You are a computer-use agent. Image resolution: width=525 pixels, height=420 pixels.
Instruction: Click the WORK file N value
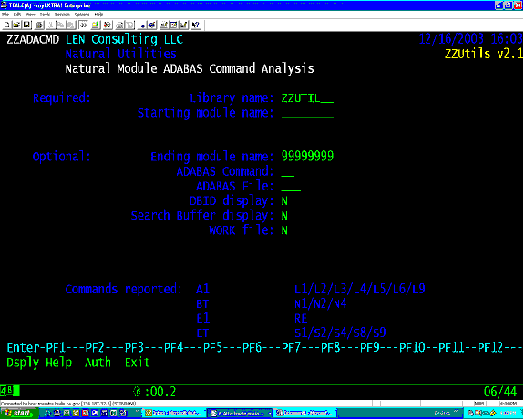click(284, 230)
